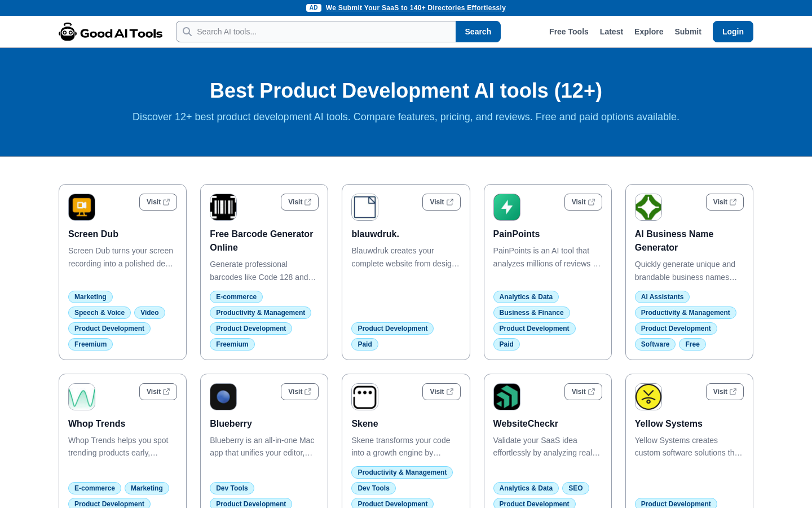Select the Freemium tag on Screen Dub
The width and height of the screenshot is (812, 508).
[x=90, y=344]
